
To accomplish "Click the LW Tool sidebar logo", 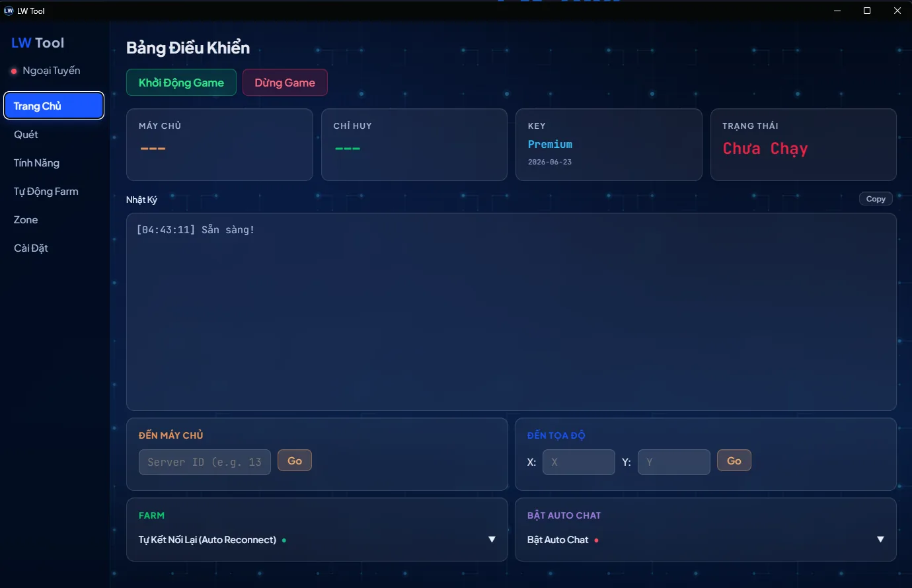I will [38, 43].
